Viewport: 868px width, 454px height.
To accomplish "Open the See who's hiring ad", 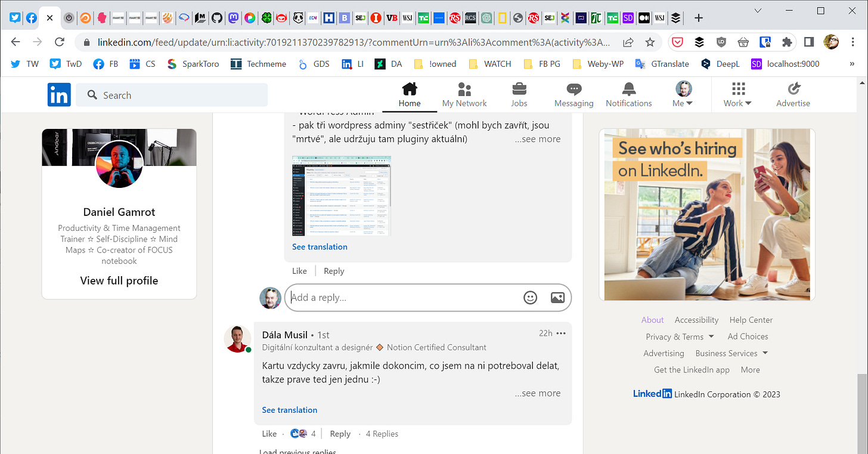I will pyautogui.click(x=707, y=214).
